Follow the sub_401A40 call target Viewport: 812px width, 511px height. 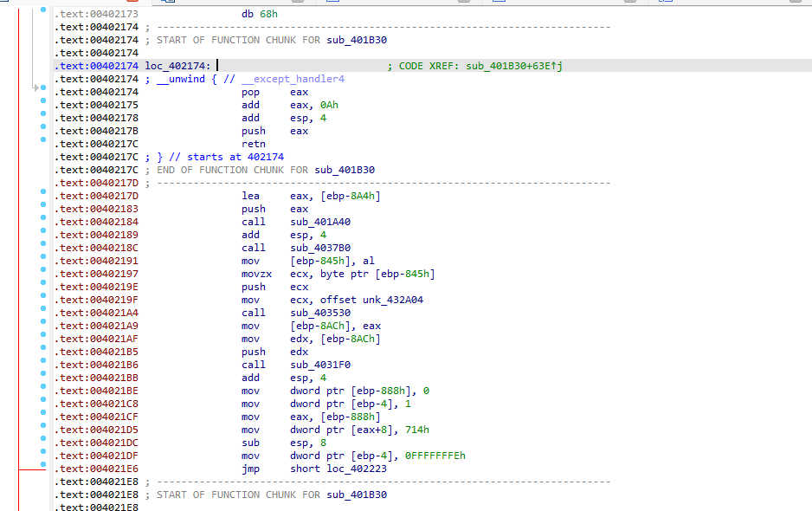point(320,222)
